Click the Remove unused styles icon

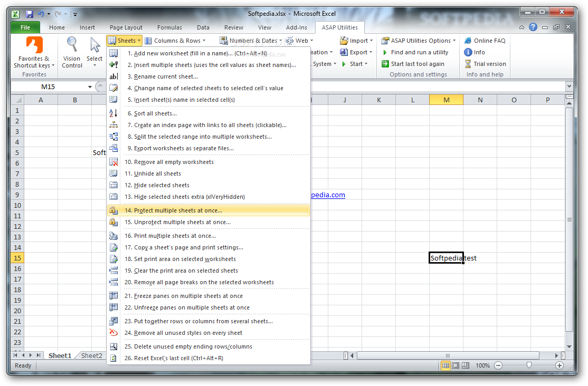point(113,332)
